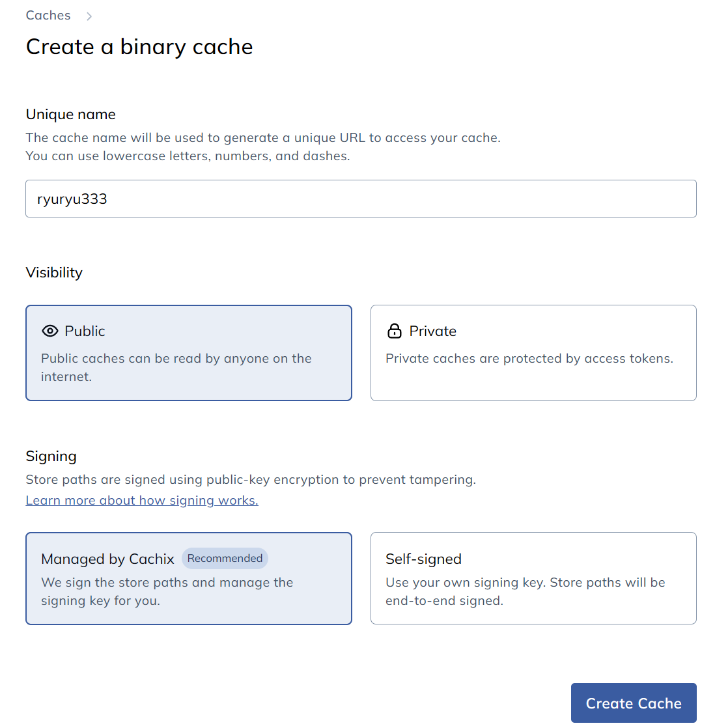Select the Private visibility card
The height and width of the screenshot is (728, 715).
click(533, 353)
